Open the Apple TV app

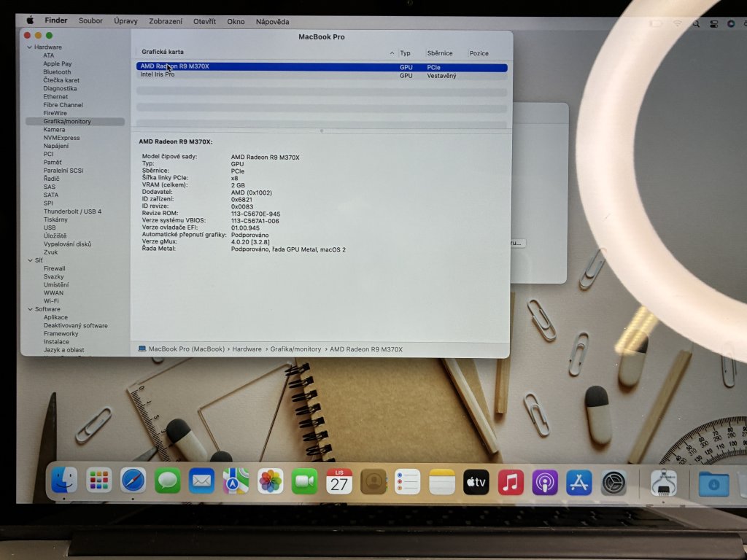pos(476,482)
